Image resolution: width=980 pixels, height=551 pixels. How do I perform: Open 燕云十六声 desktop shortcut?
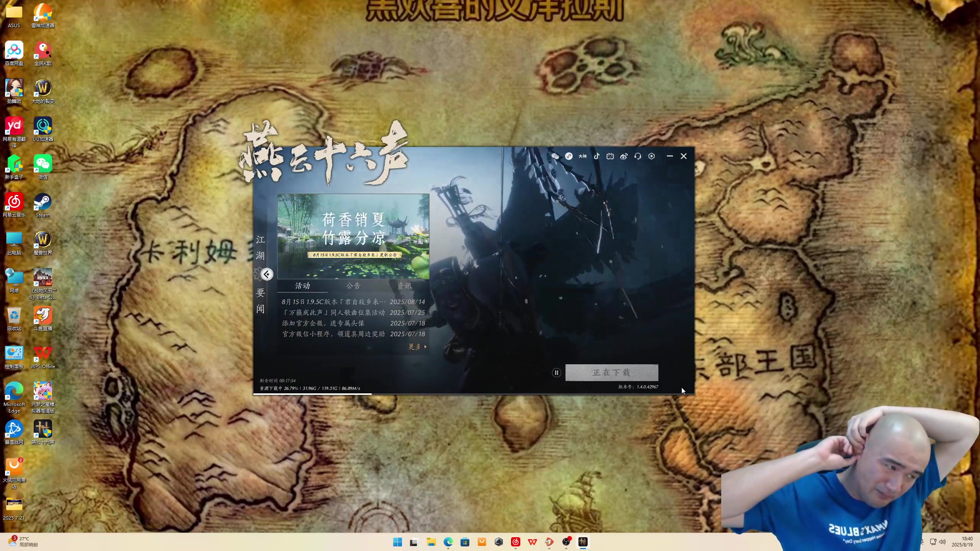[43, 432]
